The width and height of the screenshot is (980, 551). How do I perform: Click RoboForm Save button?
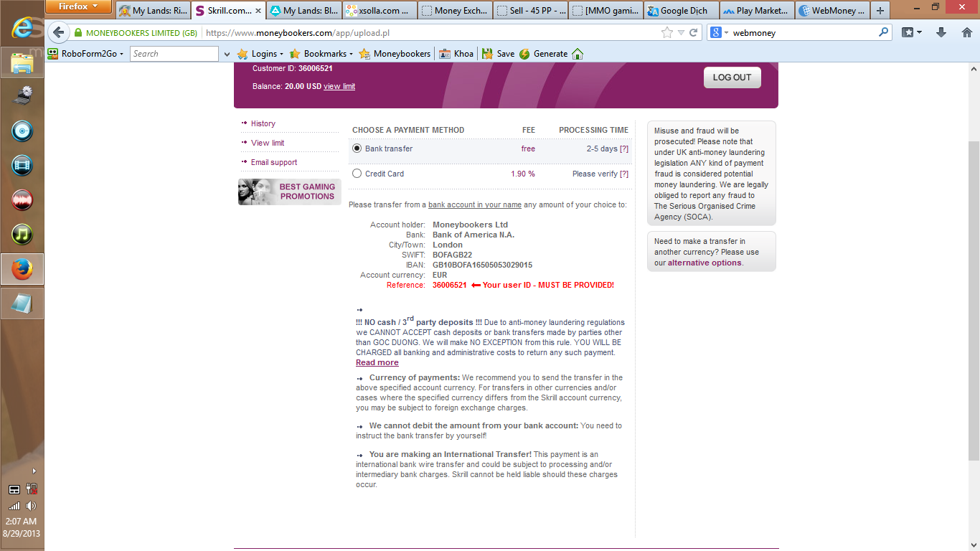pyautogui.click(x=498, y=54)
